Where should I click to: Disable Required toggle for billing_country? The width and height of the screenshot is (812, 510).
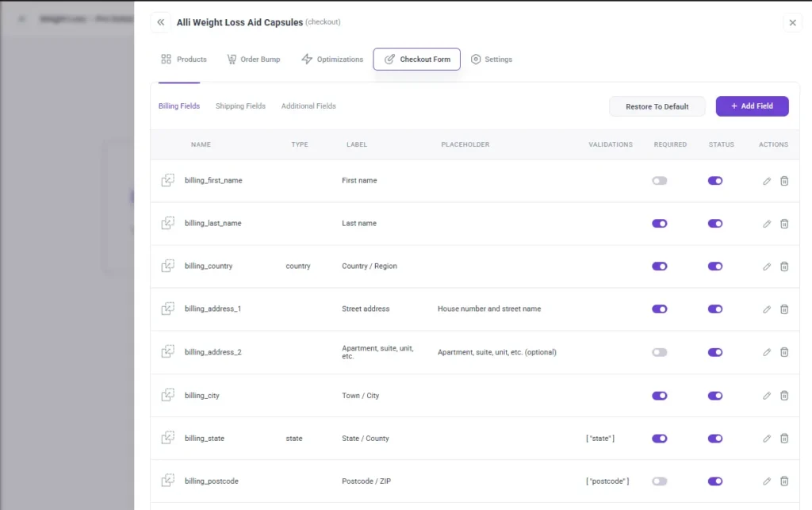(659, 267)
